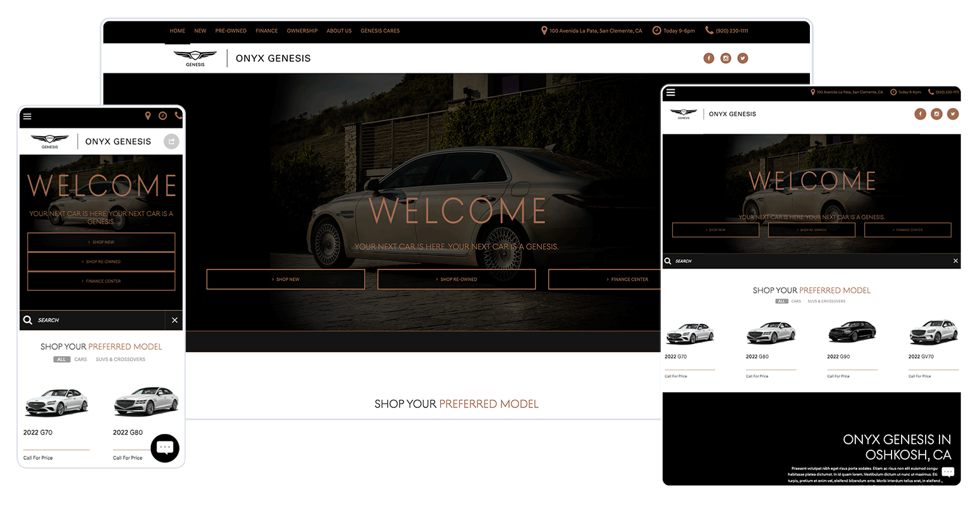Close the search bar in mobile view
Screen dimensions: 980x506
(175, 320)
